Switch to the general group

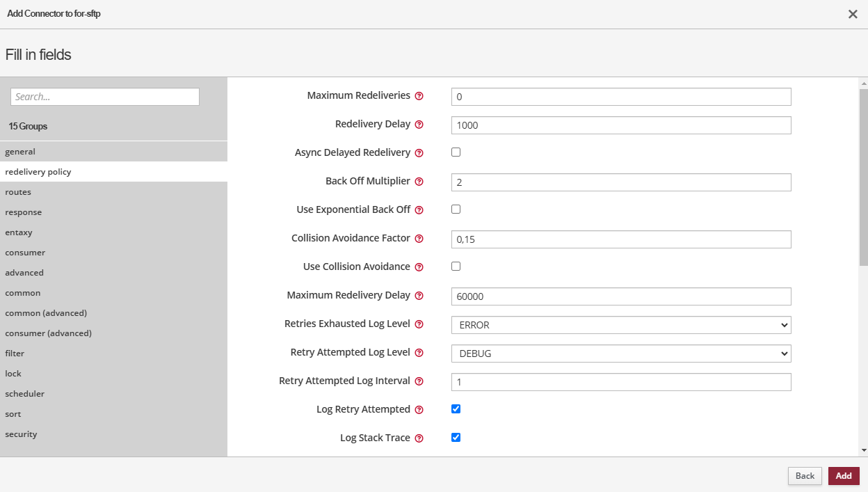pos(20,152)
